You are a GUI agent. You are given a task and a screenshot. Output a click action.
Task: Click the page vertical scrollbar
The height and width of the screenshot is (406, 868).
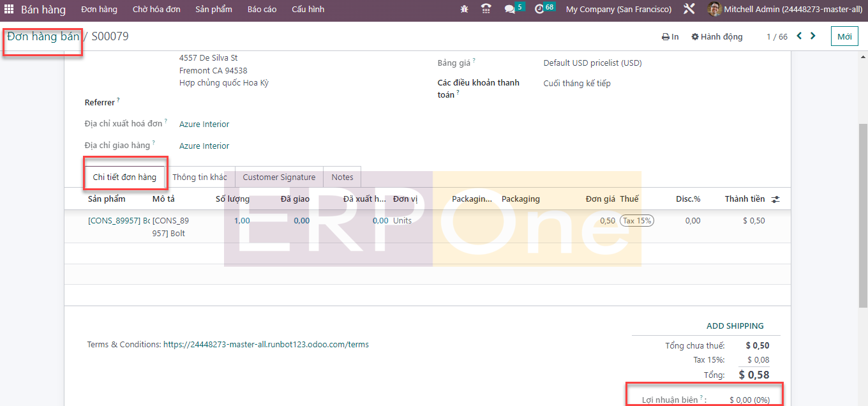click(x=863, y=192)
